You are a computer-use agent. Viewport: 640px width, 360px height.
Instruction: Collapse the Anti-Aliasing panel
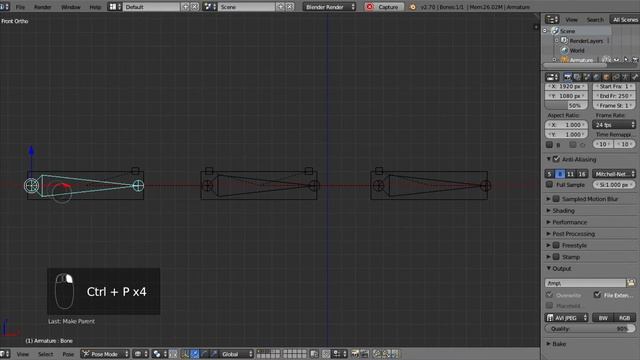tap(549, 159)
